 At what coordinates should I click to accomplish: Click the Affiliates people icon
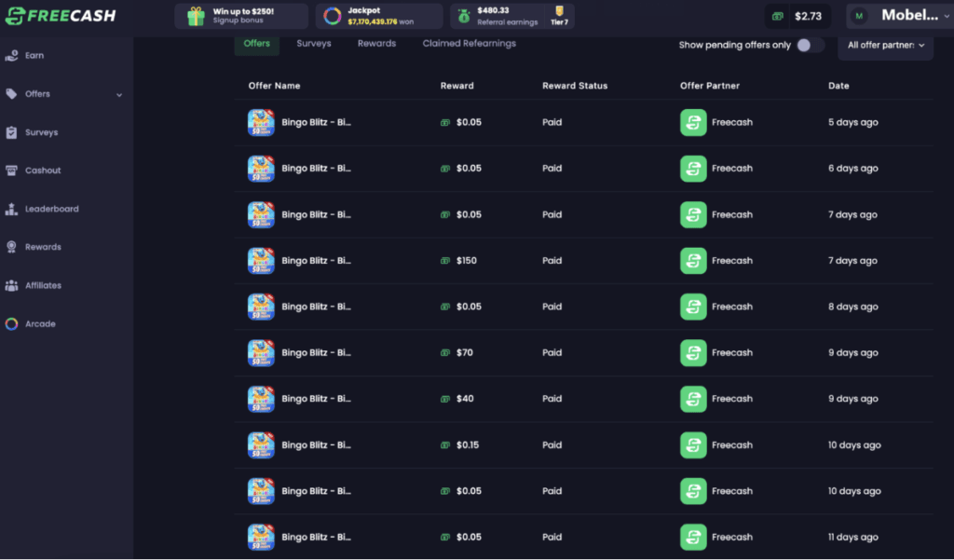(x=11, y=285)
